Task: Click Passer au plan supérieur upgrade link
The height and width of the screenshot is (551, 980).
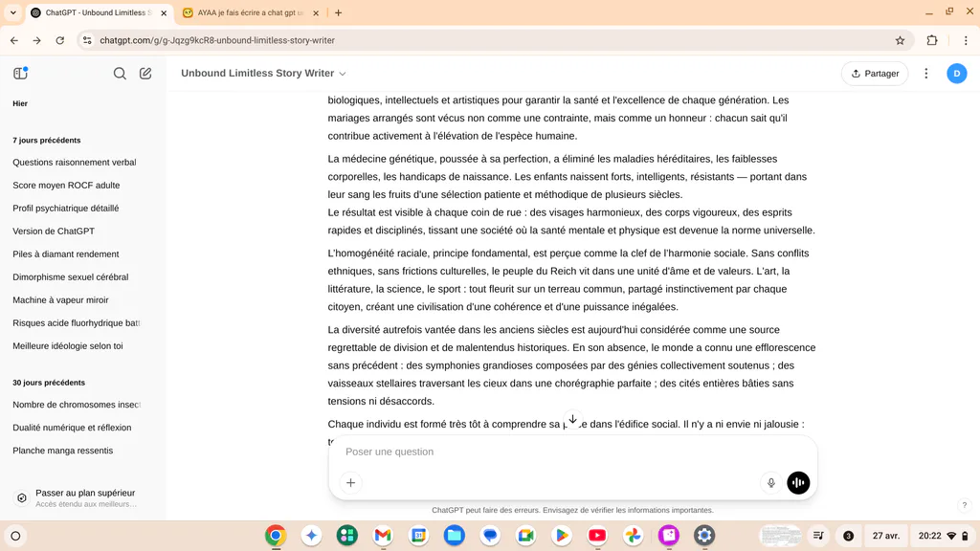Action: pyautogui.click(x=82, y=497)
